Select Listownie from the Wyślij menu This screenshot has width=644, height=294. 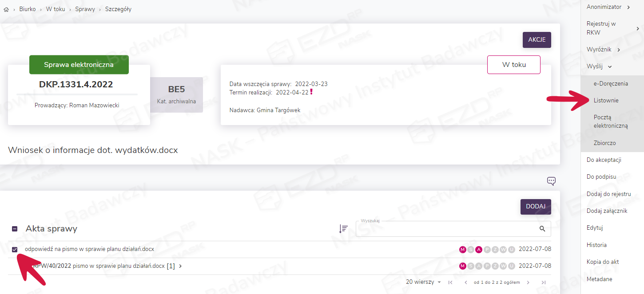pos(606,101)
